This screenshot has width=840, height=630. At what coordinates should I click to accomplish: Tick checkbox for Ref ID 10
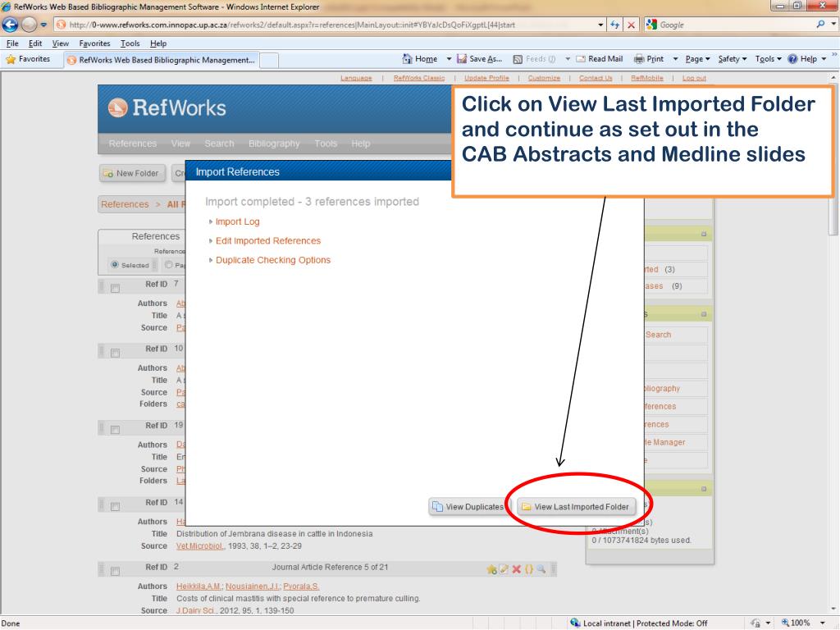point(115,353)
